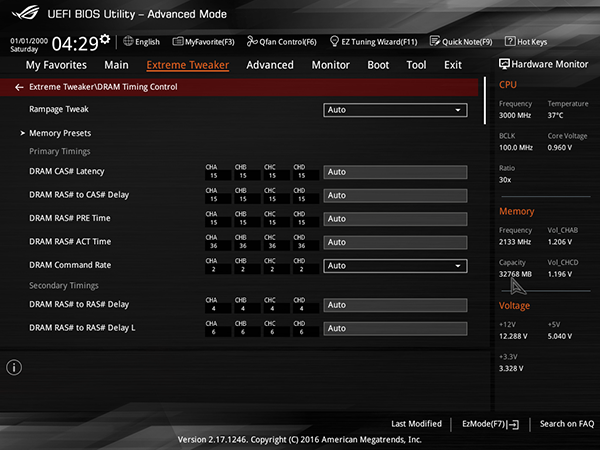600x450 pixels.
Task: Click DRAM RAS# ACT Time Auto field
Action: [395, 243]
